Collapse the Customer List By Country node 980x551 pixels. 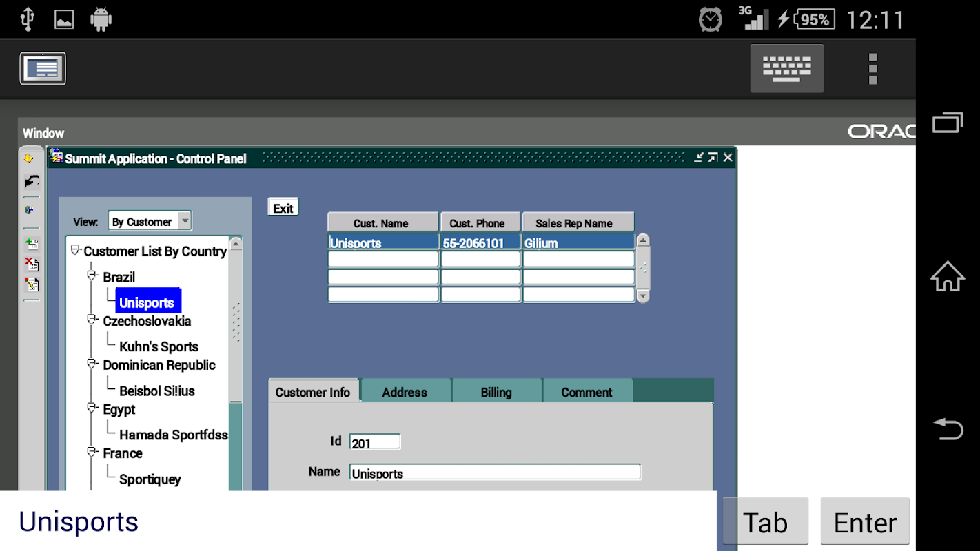(76, 250)
